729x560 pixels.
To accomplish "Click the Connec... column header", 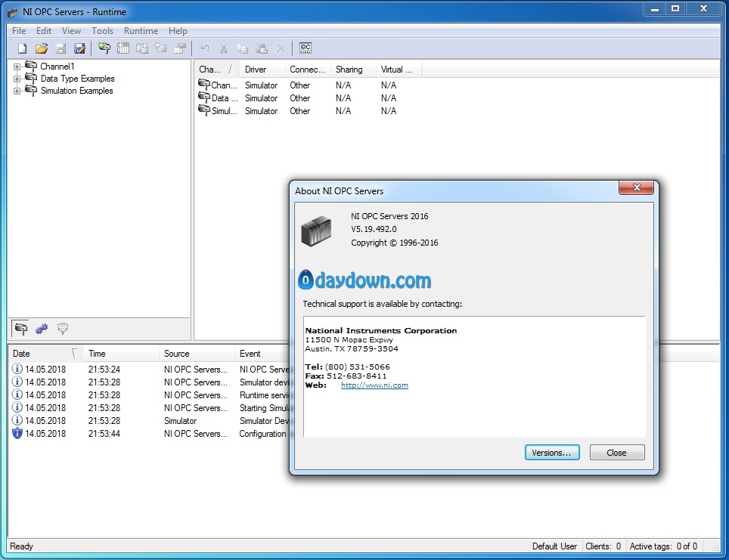I will pos(307,70).
